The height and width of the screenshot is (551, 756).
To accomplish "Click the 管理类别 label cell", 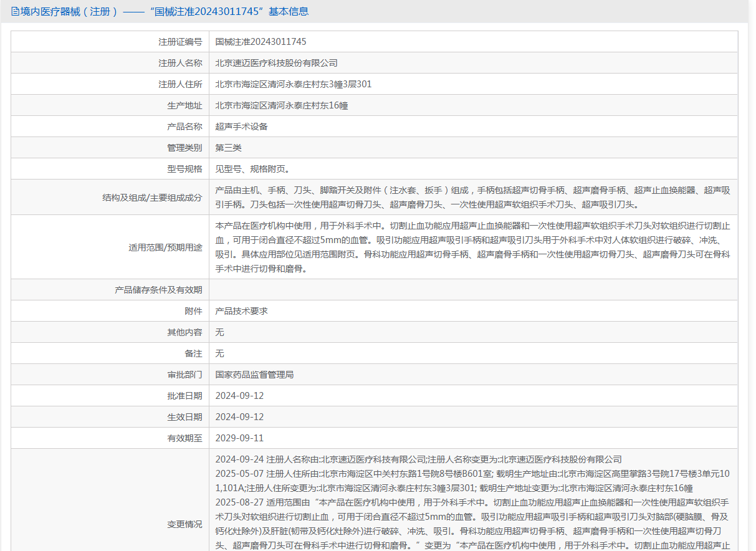I will [x=110, y=148].
